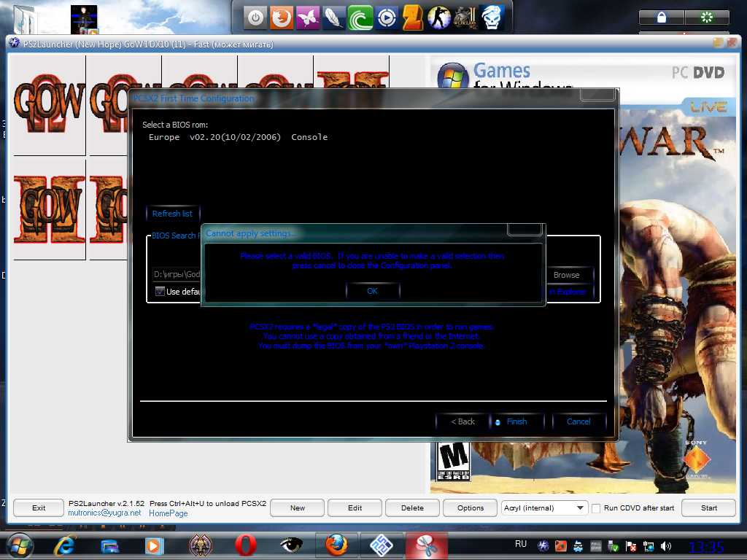Click the Exit button in PS2Launcher

[x=39, y=508]
